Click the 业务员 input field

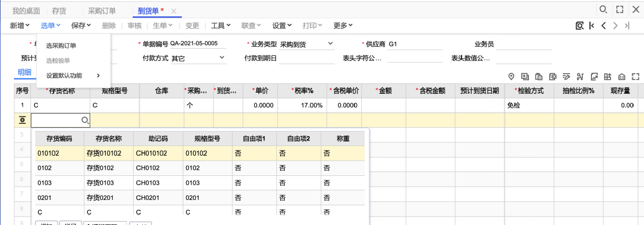tap(524, 44)
